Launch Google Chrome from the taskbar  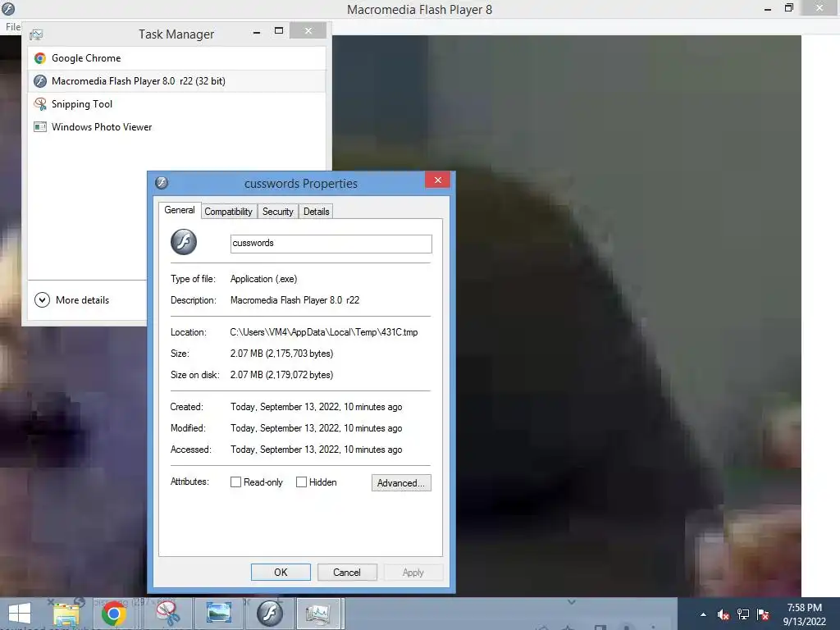click(113, 614)
